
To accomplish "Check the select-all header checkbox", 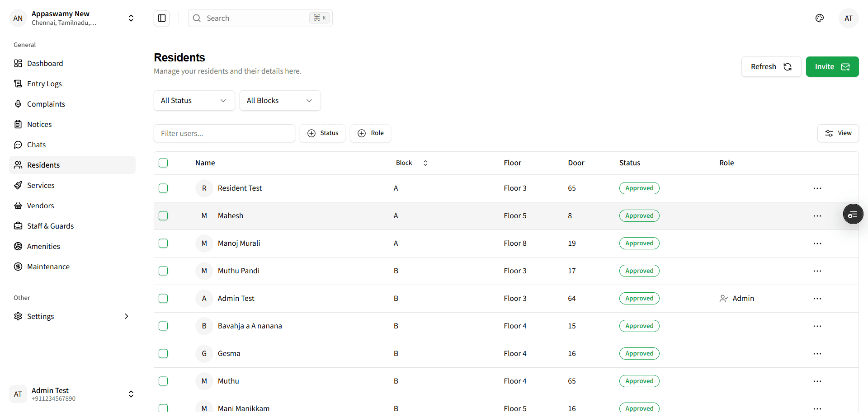I will pyautogui.click(x=163, y=163).
